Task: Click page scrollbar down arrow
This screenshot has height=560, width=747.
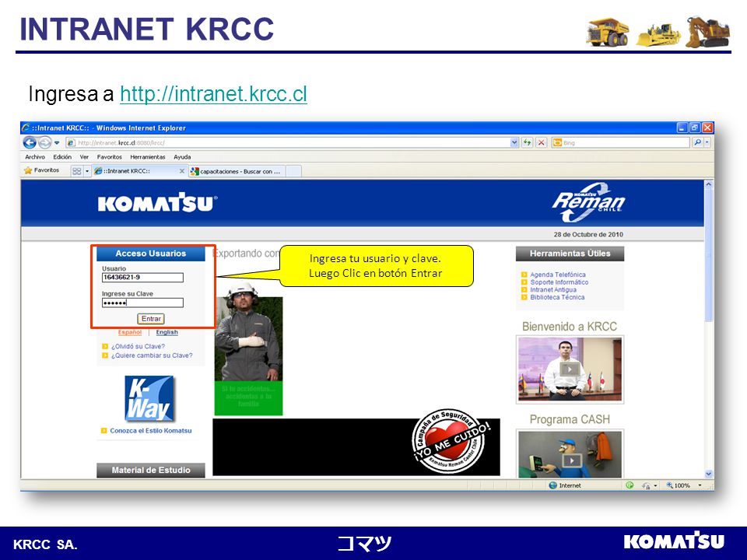Action: tap(708, 474)
